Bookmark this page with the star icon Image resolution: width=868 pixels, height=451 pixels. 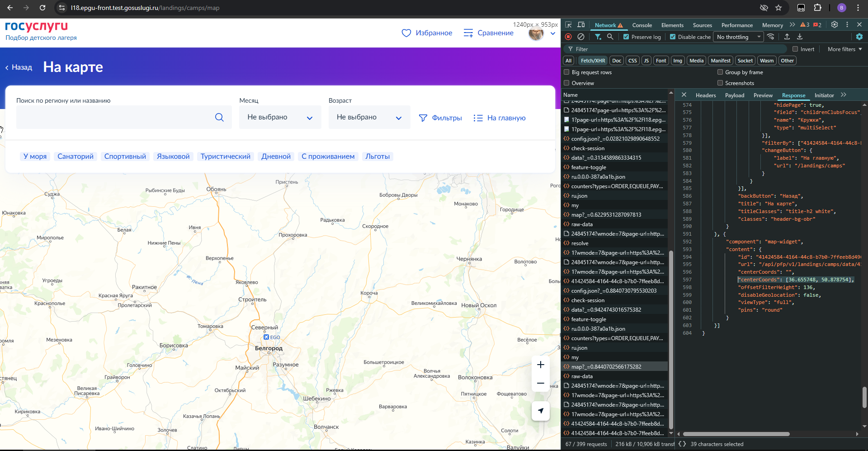pyautogui.click(x=778, y=8)
